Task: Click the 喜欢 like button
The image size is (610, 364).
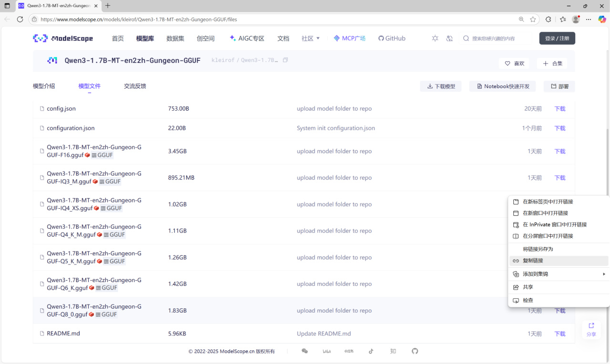Action: 514,63
